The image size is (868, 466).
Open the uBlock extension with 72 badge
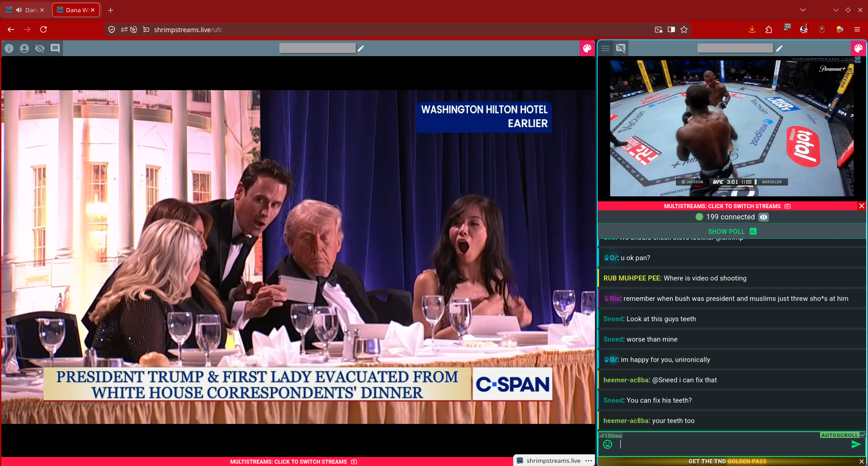[x=786, y=29]
